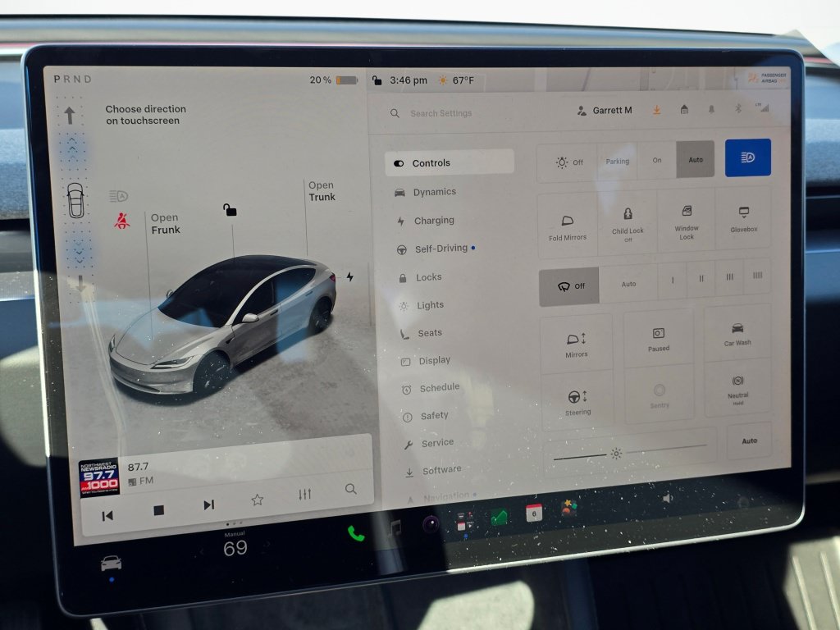The height and width of the screenshot is (630, 840).
Task: Toggle Auto brightness button
Action: (x=750, y=441)
